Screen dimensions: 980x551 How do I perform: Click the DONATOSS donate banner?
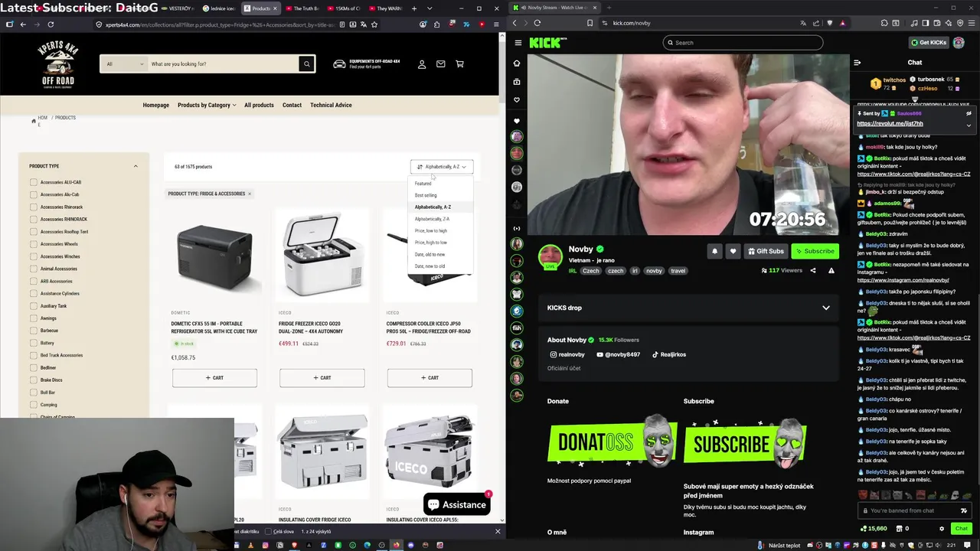[x=612, y=442]
